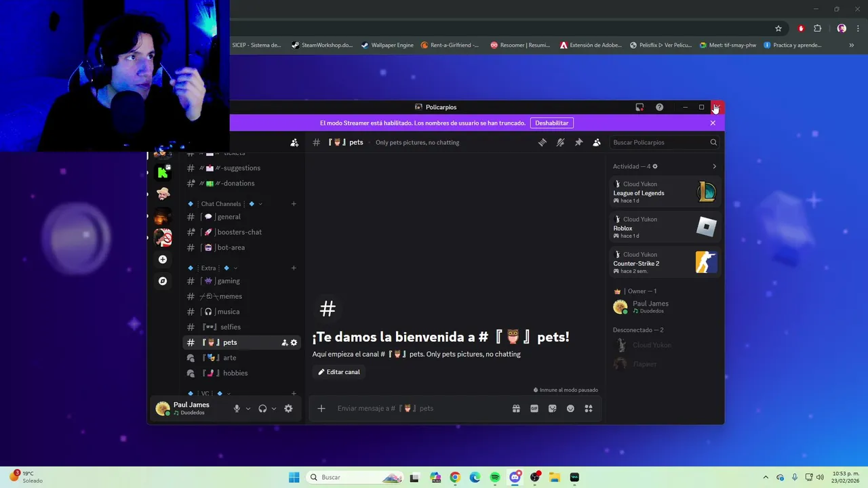
Task: Click the Editar canal button
Action: [339, 372]
